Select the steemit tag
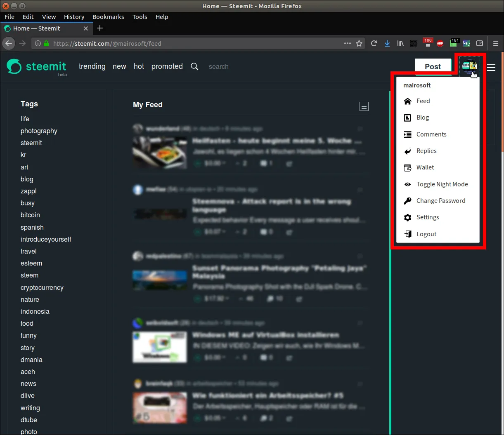 31,143
